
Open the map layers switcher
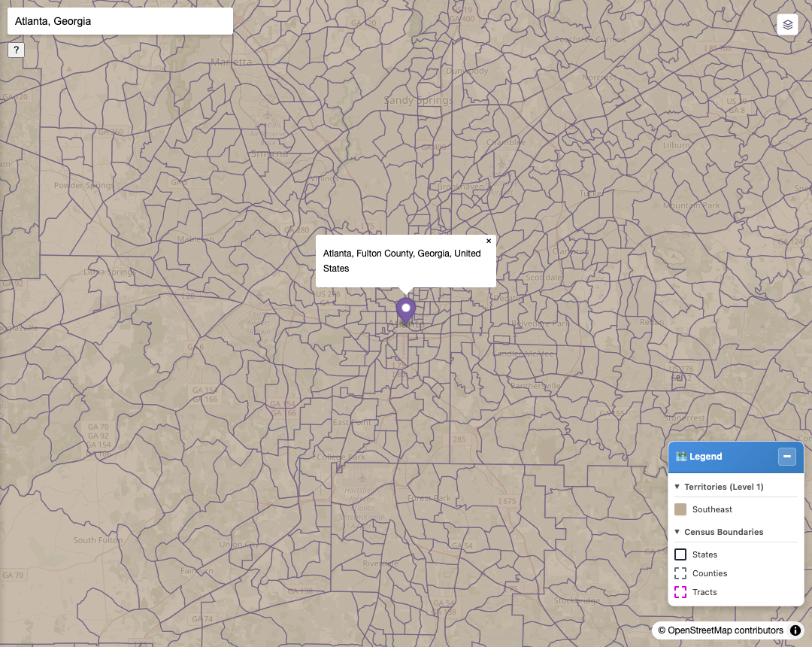tap(787, 24)
